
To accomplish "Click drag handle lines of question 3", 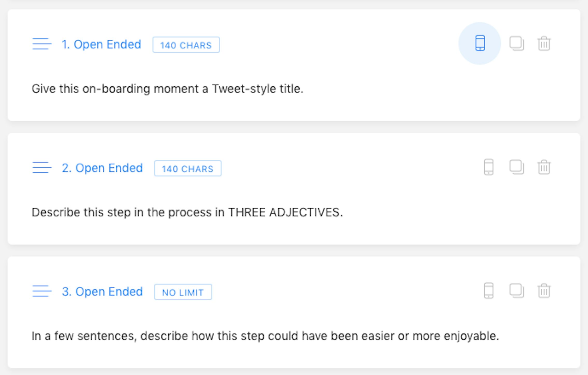I will coord(41,291).
